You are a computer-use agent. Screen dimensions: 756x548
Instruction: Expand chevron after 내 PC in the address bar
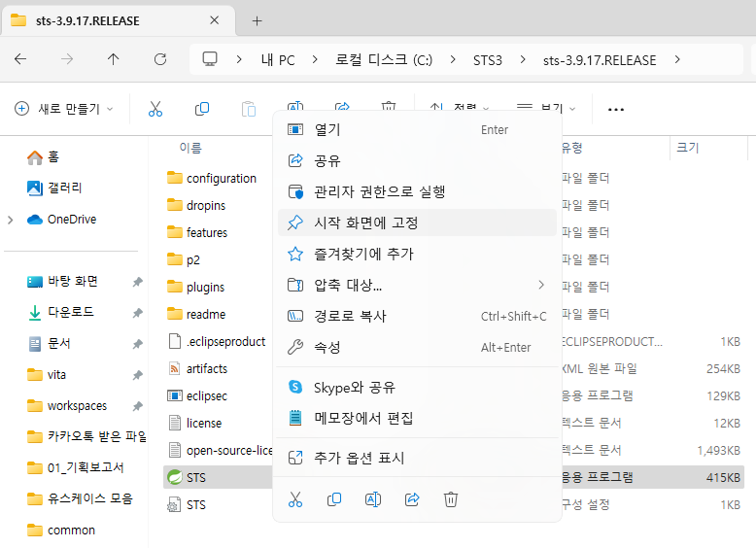coord(315,59)
